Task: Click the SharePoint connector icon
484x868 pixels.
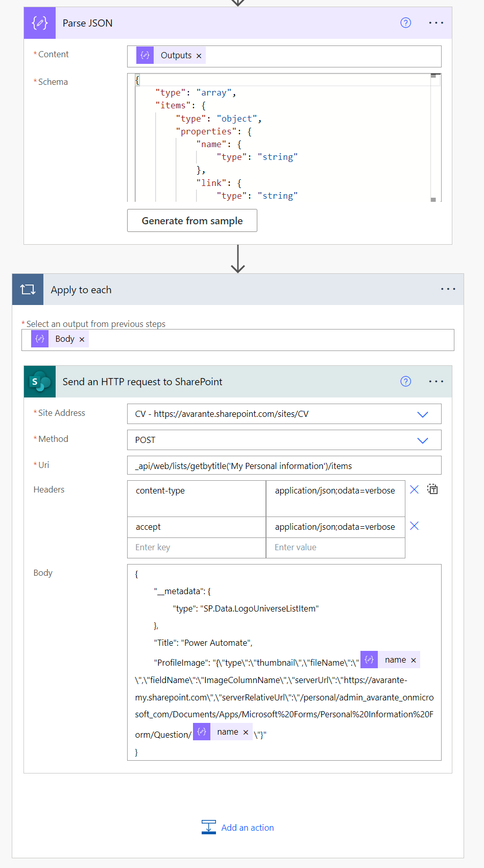Action: pyautogui.click(x=40, y=382)
